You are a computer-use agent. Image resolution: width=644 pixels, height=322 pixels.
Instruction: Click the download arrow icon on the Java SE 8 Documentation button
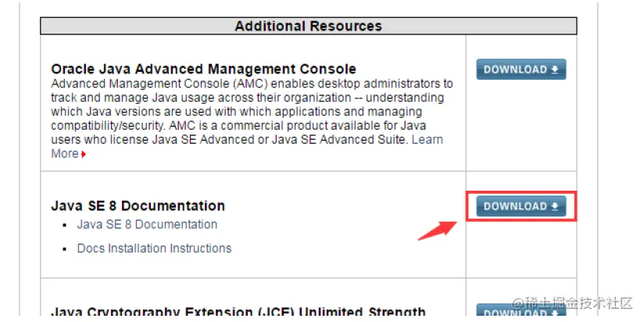pos(555,206)
